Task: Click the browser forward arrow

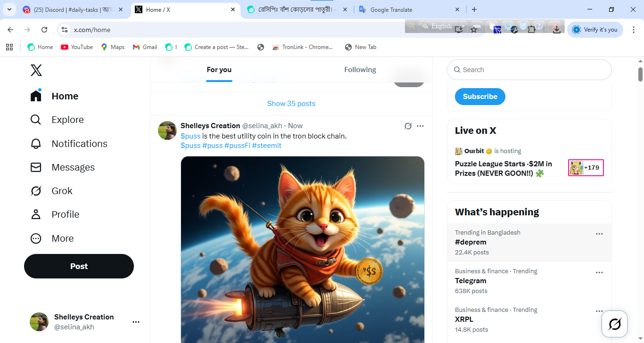Action: point(27,30)
